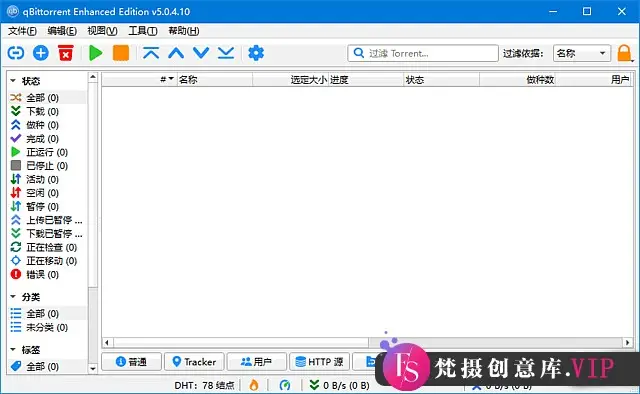Viewport: 640px width, 394px height.
Task: Click the qBittorrent logo in title bar
Action: (x=13, y=11)
